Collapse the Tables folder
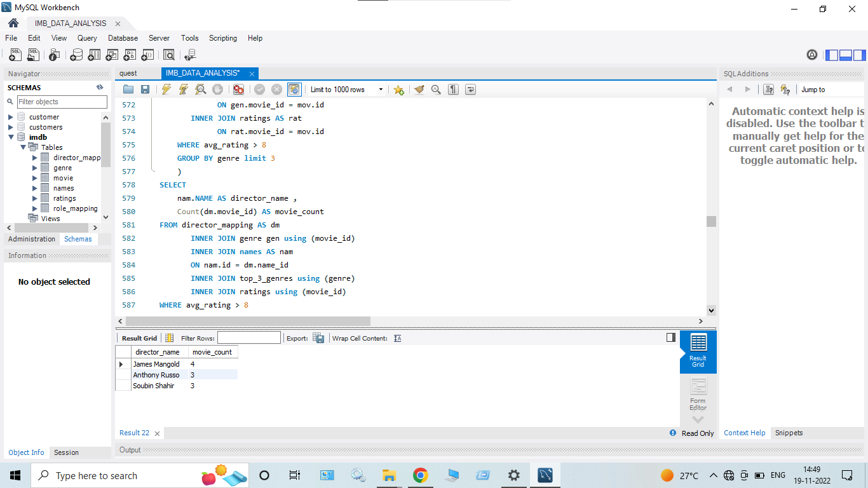868x488 pixels. coord(23,147)
